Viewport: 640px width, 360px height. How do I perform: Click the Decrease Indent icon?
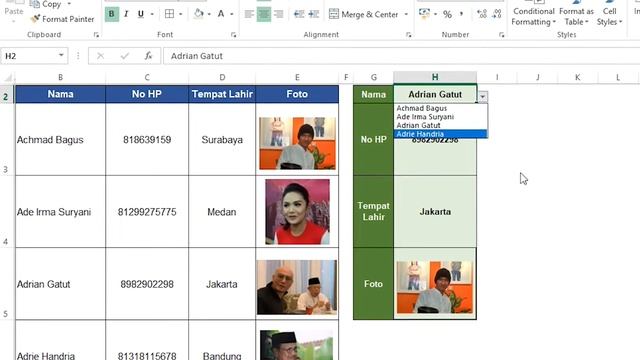tap(299, 14)
